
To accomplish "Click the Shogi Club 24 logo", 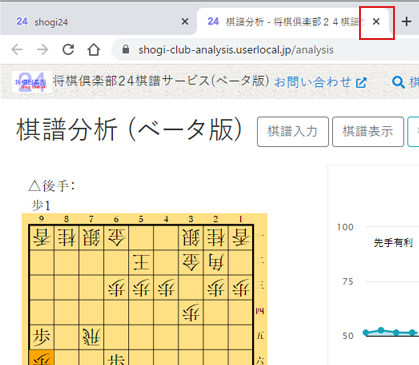I will pyautogui.click(x=32, y=82).
